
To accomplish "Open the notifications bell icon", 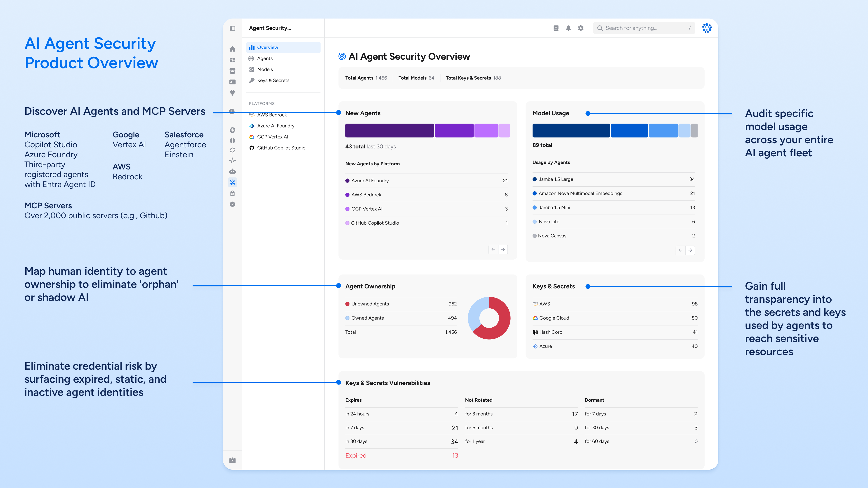I will [x=568, y=28].
